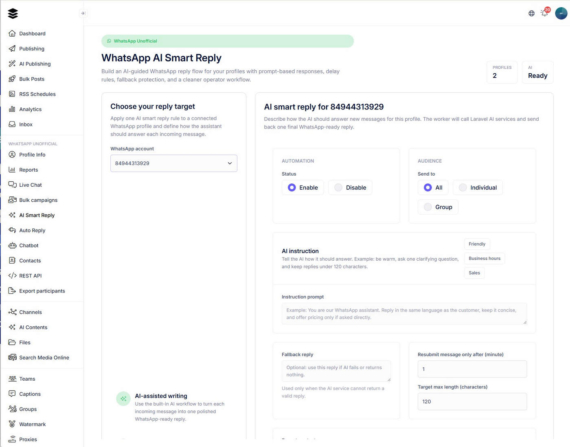Open the Inbox tray icon
Screen dimensions: 570x447
click(x=12, y=124)
